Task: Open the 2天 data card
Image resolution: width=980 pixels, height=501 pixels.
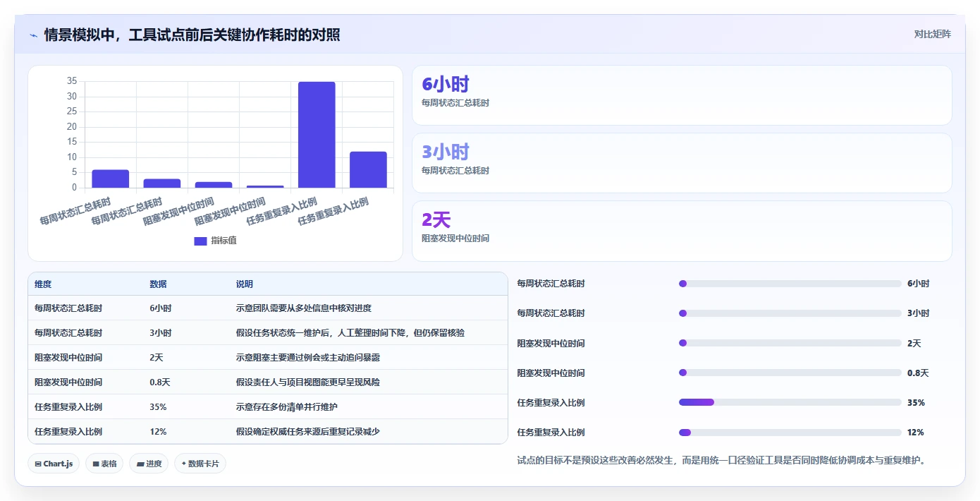Action: (x=682, y=231)
